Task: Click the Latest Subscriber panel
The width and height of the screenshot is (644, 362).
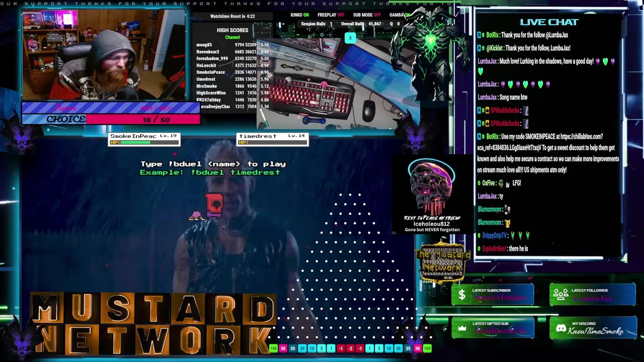Action: 493,295
